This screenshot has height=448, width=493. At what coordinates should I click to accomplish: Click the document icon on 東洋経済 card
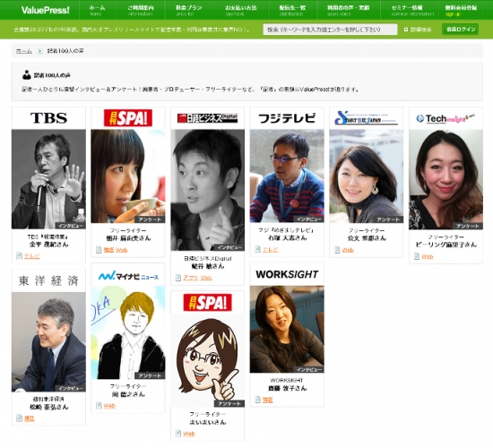19,418
